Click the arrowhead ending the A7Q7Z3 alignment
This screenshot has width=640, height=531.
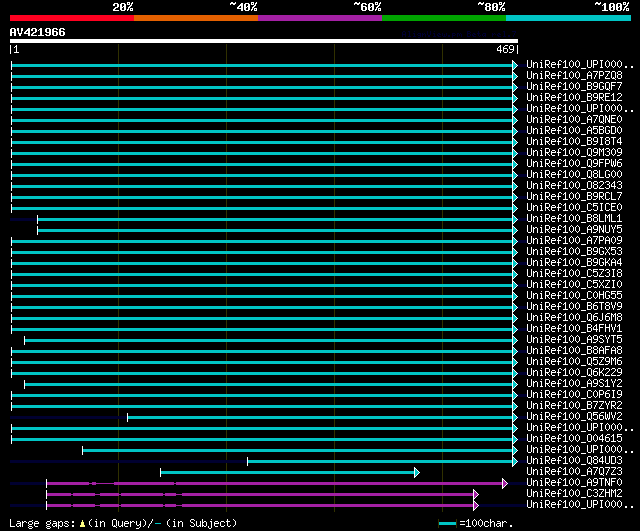[417, 473]
